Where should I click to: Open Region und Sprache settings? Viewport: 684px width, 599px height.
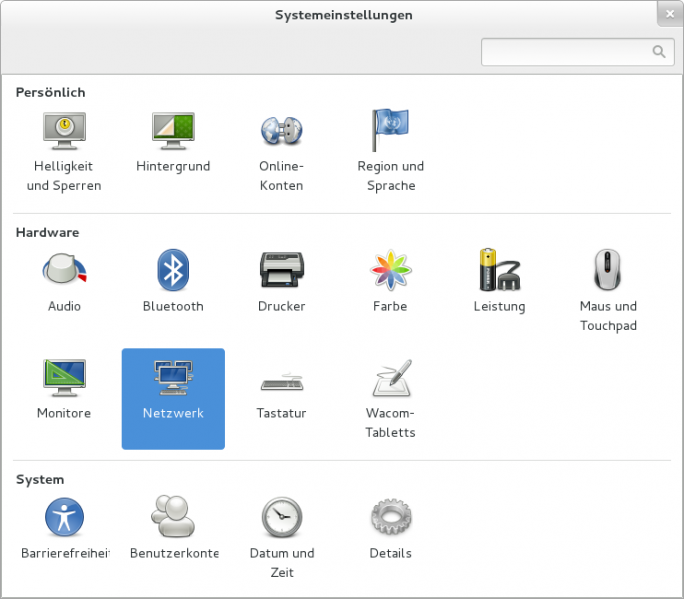(x=390, y=151)
